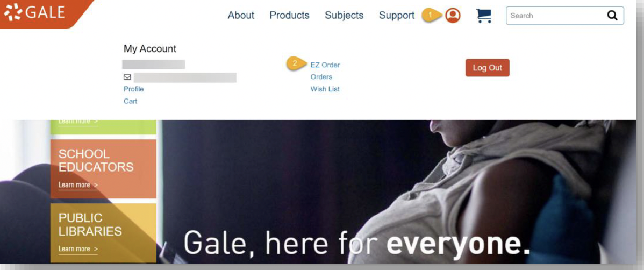
Task: Click the envelope email icon
Action: pyautogui.click(x=127, y=77)
